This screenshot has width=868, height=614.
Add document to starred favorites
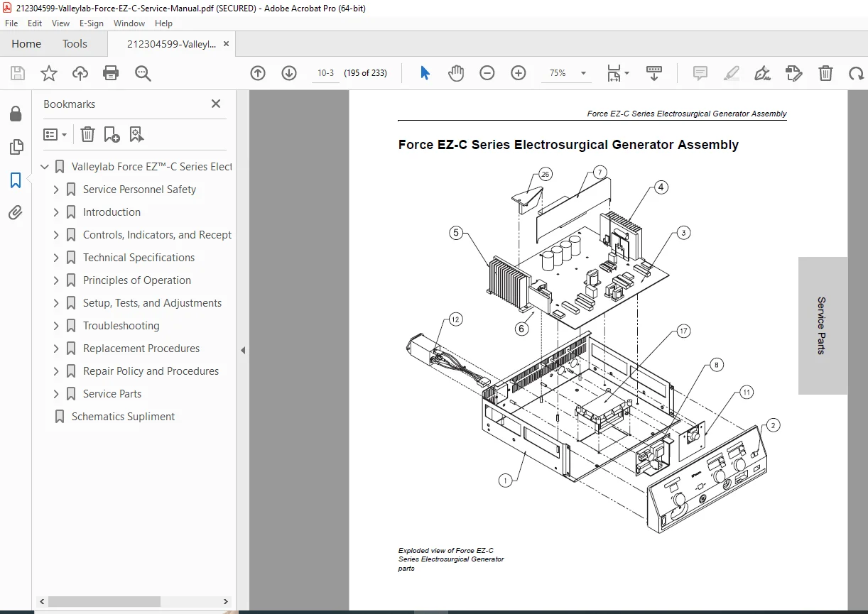48,73
